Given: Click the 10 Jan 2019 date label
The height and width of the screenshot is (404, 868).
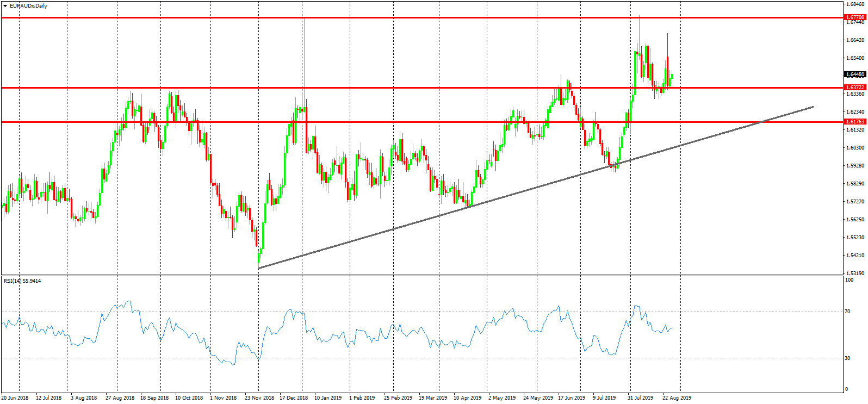Looking at the screenshot, I should click(x=328, y=397).
